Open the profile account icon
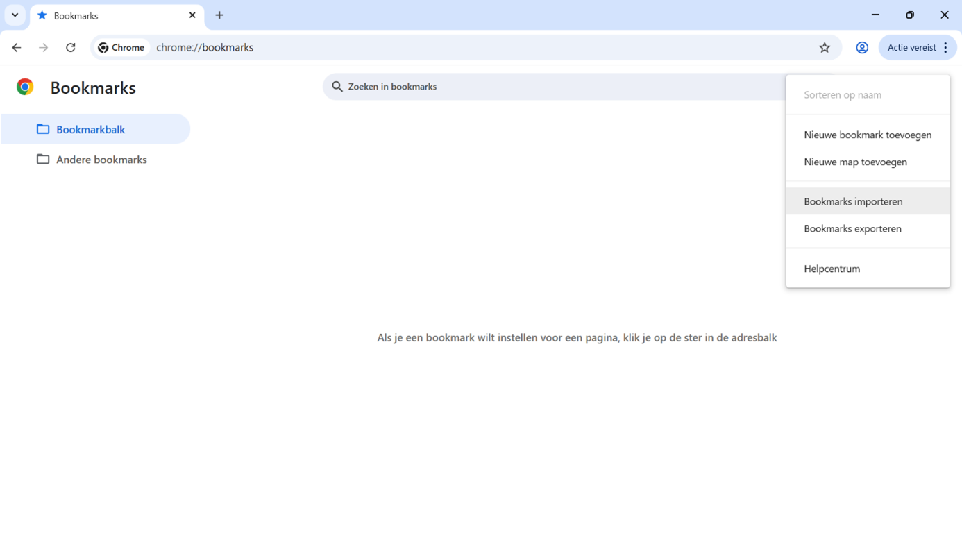 861,47
